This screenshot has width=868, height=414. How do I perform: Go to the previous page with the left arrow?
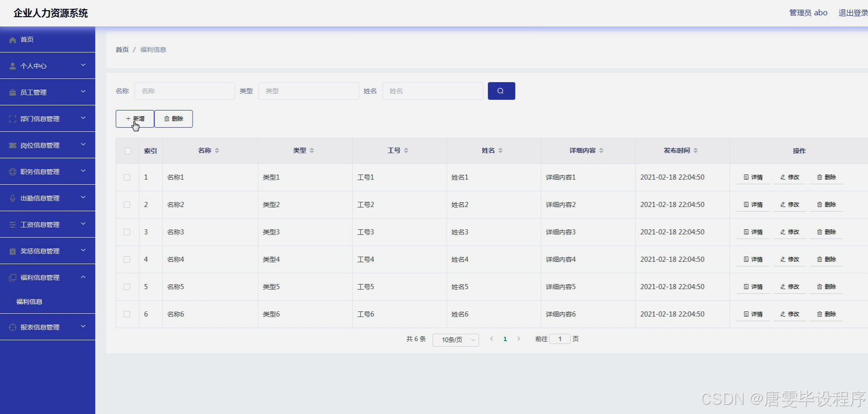[x=492, y=339]
